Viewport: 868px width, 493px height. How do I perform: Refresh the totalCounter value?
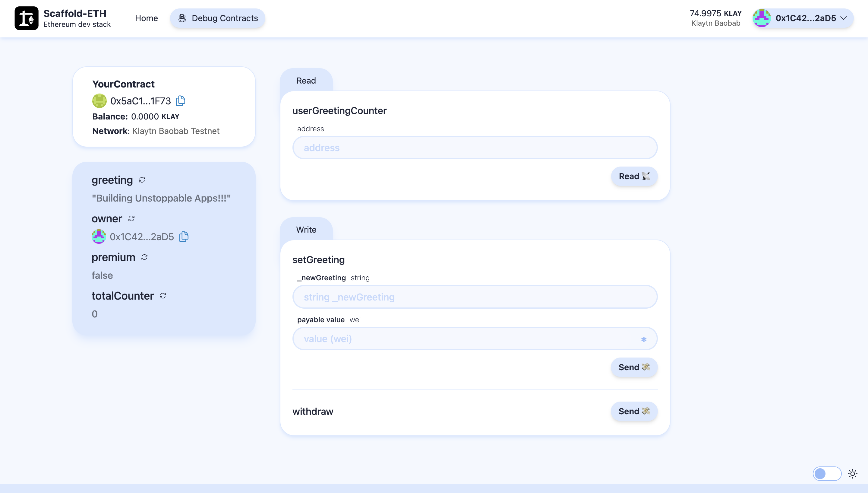163,296
